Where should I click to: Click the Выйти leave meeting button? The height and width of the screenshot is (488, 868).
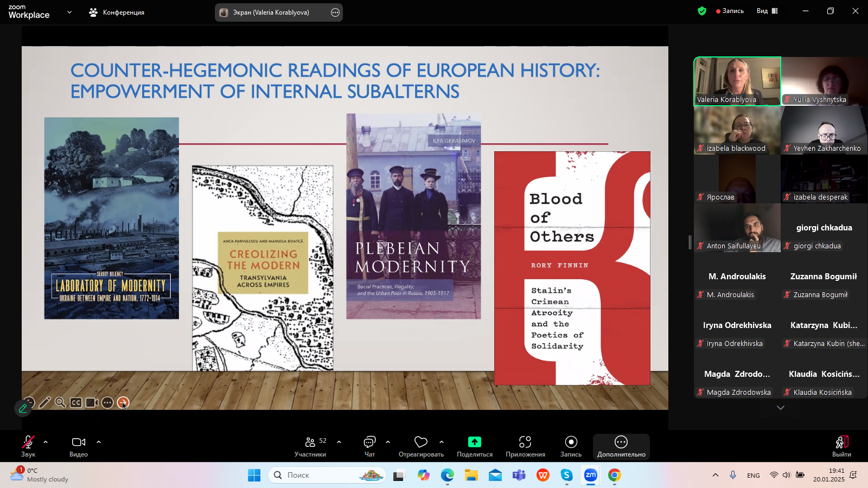[841, 446]
